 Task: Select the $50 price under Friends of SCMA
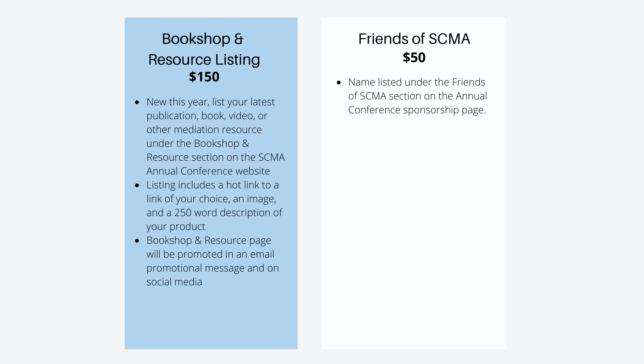[414, 57]
